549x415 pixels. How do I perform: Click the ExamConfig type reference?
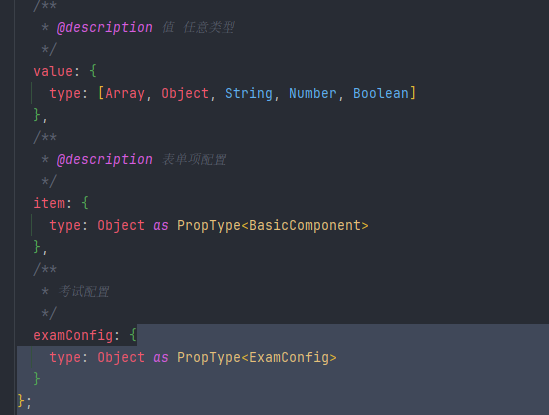coord(289,358)
